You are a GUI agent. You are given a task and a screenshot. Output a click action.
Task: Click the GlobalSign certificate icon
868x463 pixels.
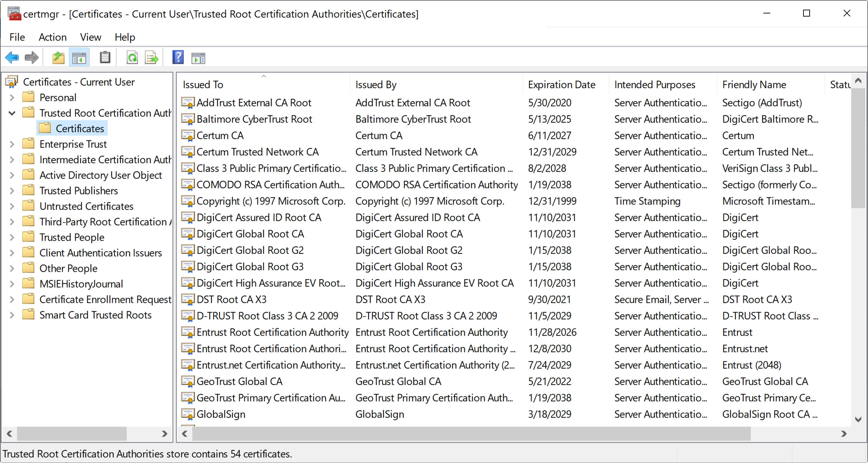click(188, 414)
